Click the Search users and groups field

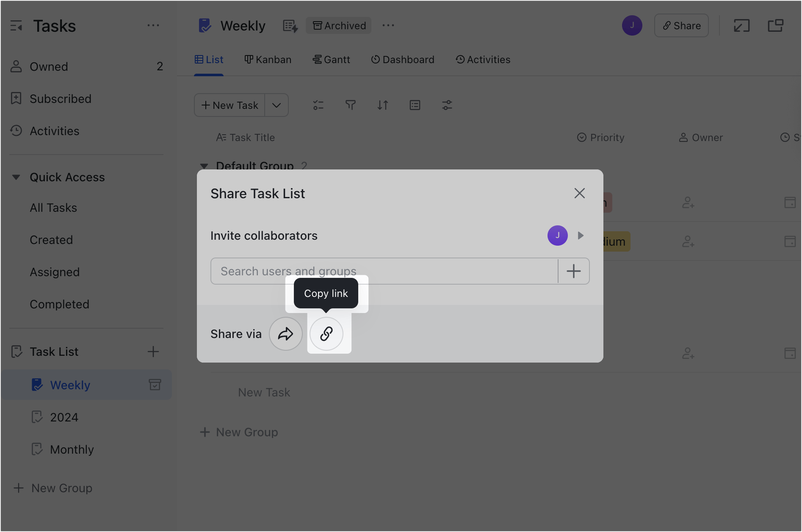click(384, 271)
